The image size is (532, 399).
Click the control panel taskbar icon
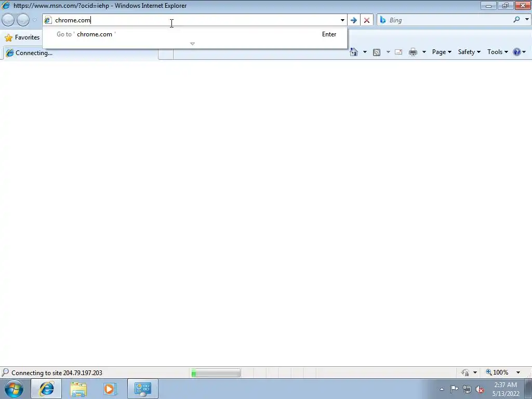142,389
